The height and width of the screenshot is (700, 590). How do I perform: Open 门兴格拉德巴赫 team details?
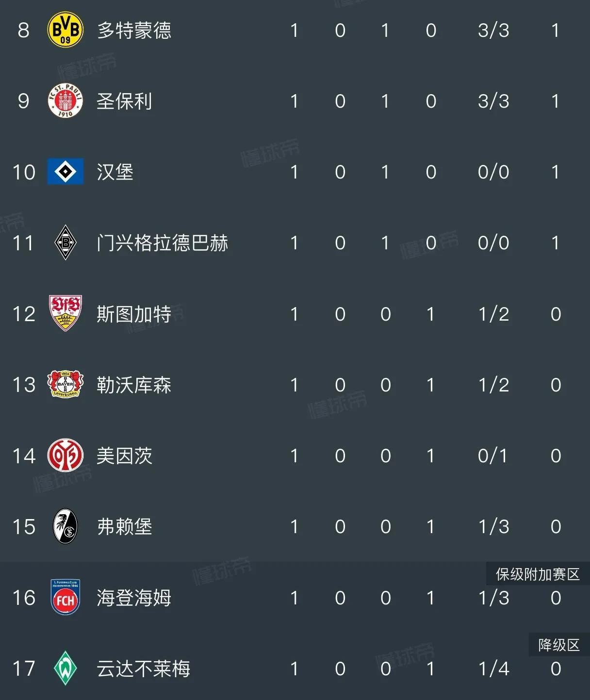tap(162, 243)
